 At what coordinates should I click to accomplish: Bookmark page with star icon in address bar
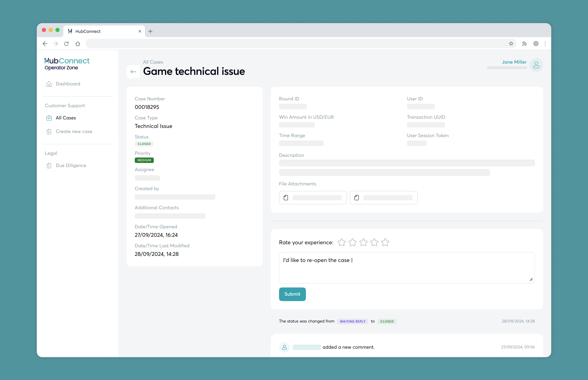click(511, 44)
